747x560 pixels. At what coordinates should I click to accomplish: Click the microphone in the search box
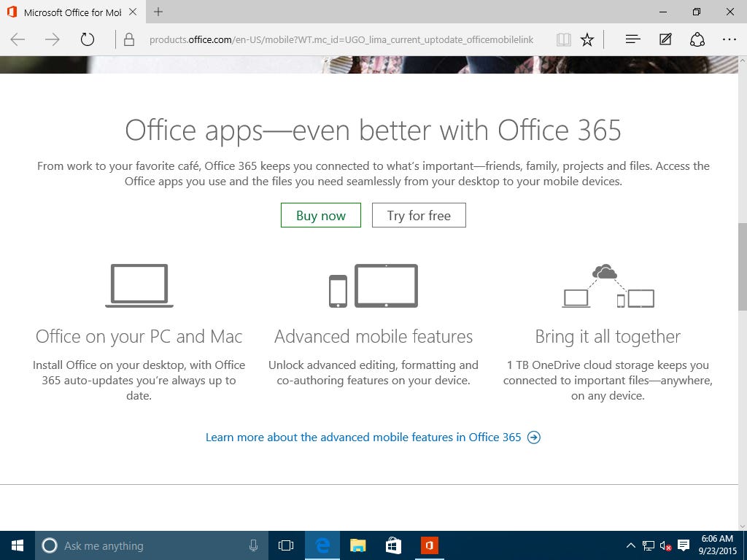pos(253,545)
